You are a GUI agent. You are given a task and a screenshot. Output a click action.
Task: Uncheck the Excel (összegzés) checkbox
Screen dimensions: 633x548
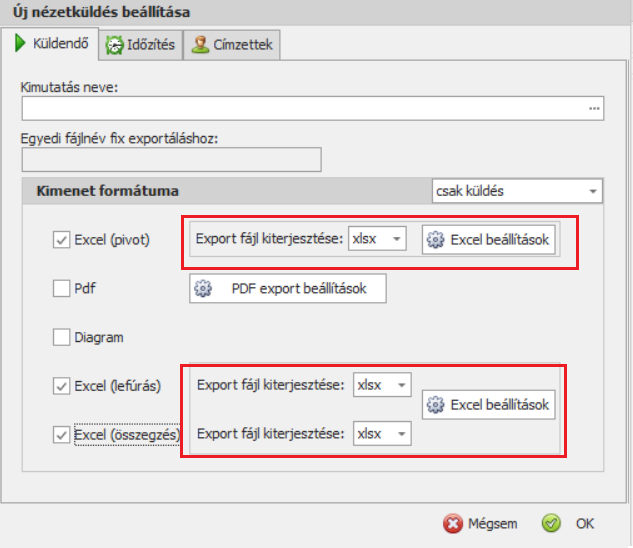61,435
